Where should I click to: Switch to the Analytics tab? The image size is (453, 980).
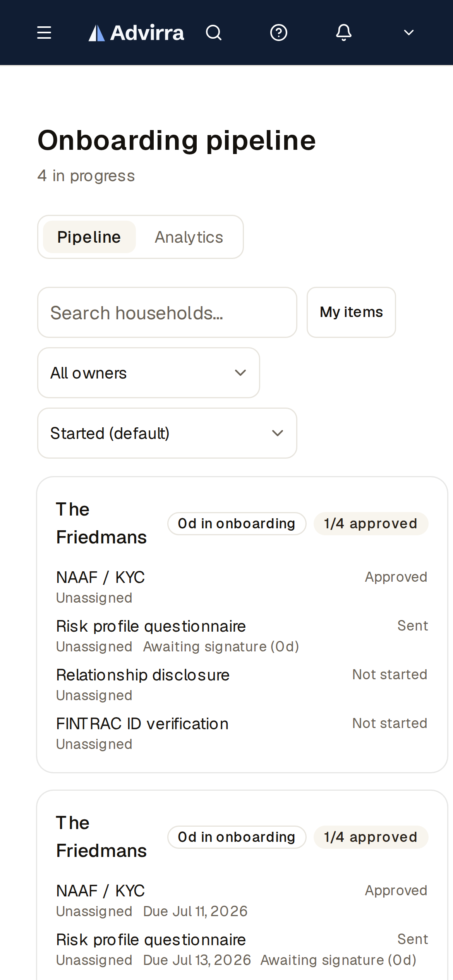point(189,237)
